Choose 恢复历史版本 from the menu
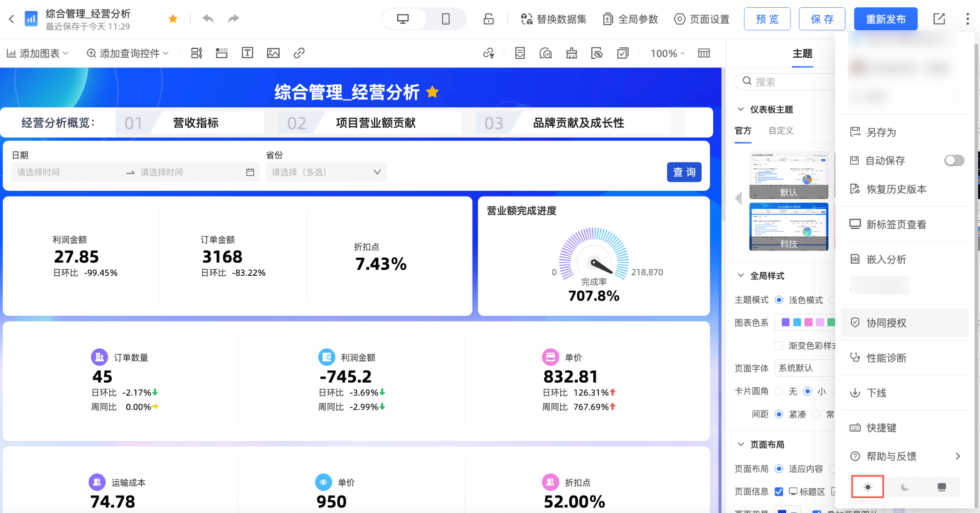 click(x=905, y=189)
